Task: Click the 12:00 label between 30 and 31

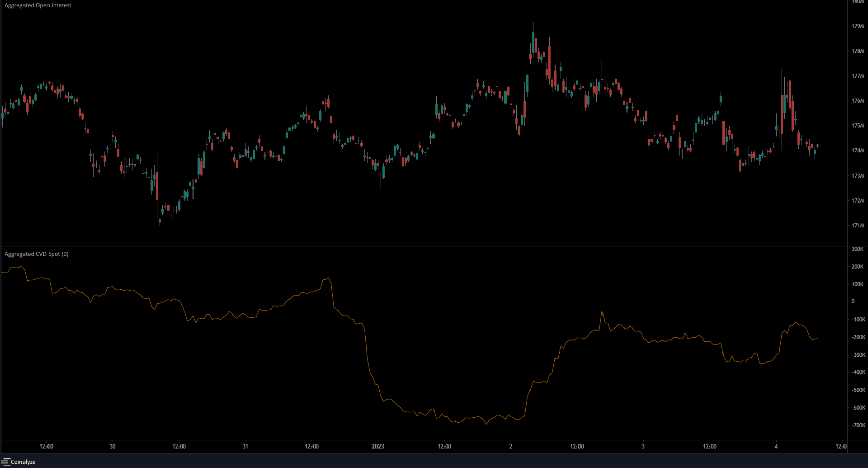Action: pyautogui.click(x=179, y=447)
